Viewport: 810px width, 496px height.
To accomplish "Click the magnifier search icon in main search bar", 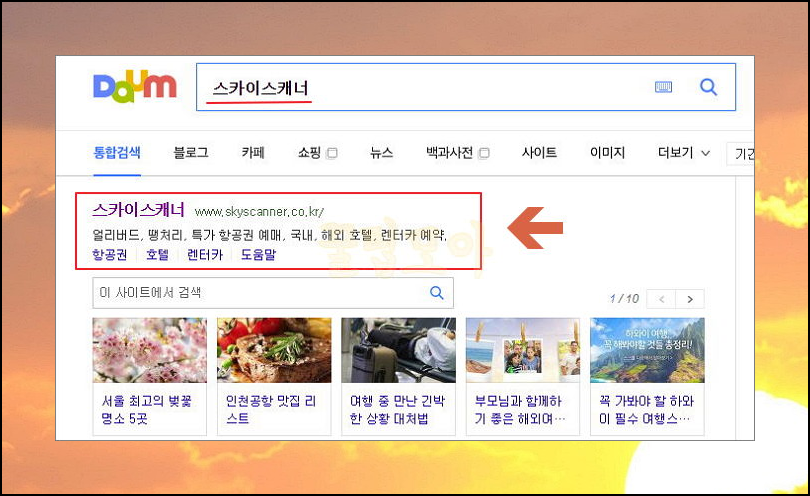I will point(708,87).
